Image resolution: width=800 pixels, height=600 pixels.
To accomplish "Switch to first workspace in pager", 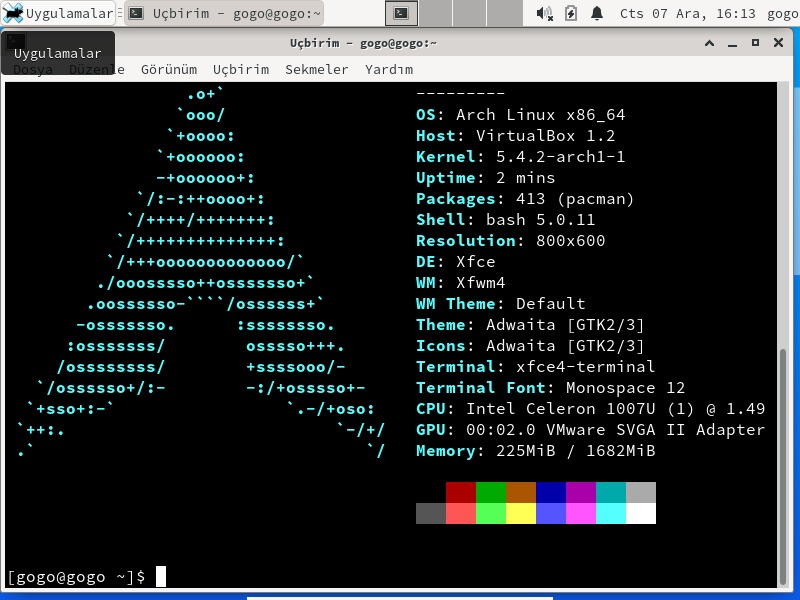I will coord(402,13).
